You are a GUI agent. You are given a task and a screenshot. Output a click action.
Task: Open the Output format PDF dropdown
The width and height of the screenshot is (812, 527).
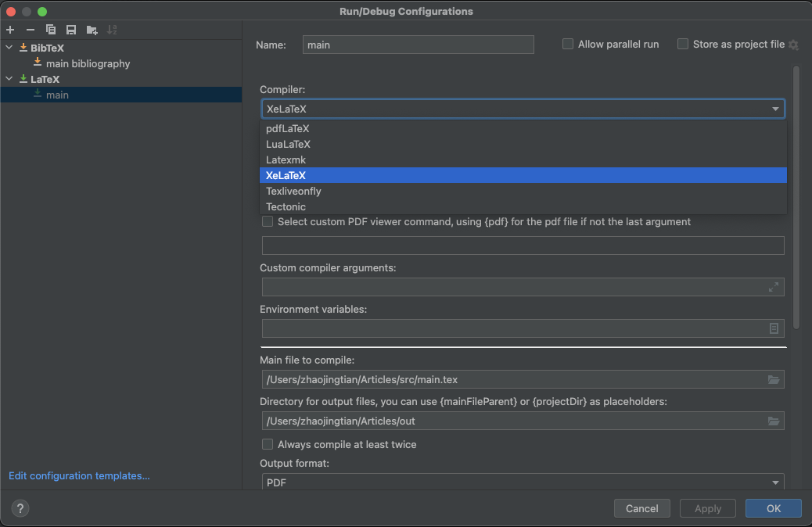pyautogui.click(x=523, y=482)
